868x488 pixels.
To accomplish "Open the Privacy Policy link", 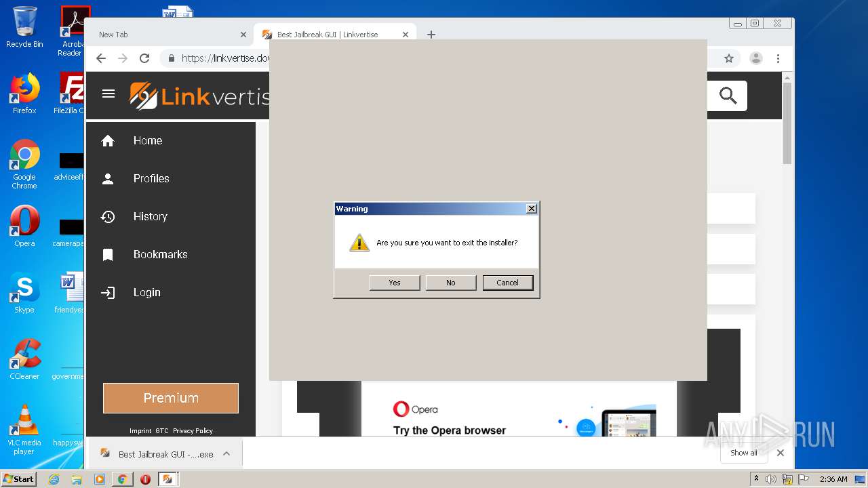I will tap(193, 430).
